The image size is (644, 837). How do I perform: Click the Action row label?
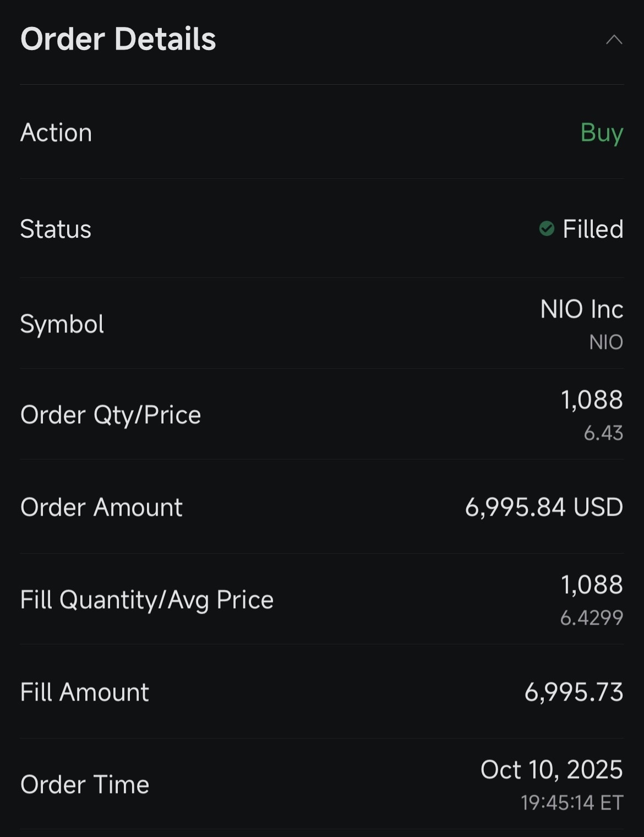tap(56, 133)
